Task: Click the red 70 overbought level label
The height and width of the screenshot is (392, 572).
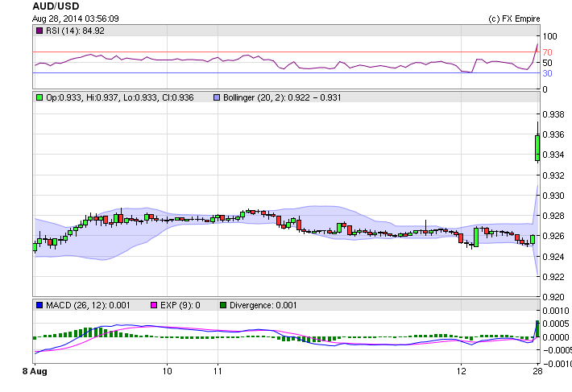Action: point(547,52)
